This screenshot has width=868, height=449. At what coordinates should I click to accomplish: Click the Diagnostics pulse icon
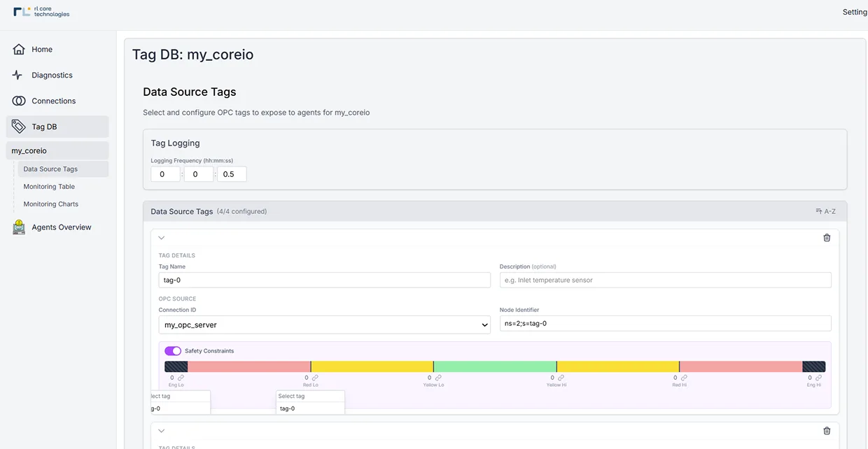pos(17,75)
